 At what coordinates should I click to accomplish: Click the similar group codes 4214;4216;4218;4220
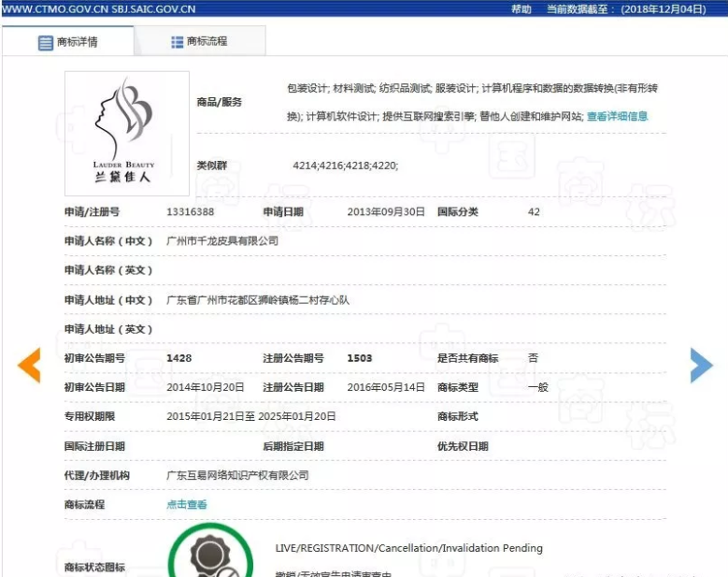coord(345,166)
